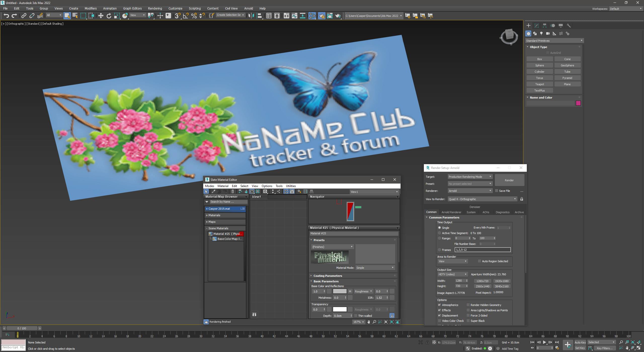Click the Mirror tool icon
Screen dimensions: 644x352
[251, 16]
